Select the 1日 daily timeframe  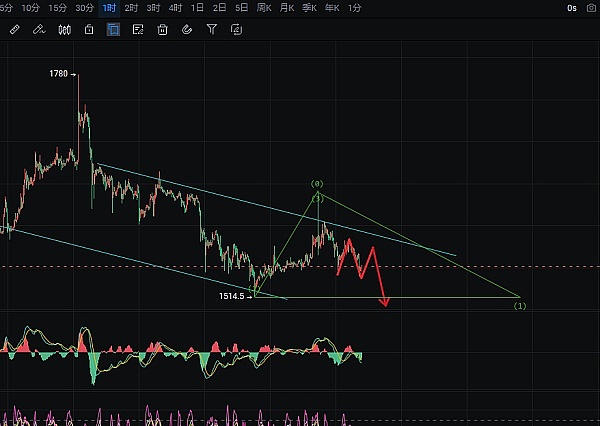(197, 8)
